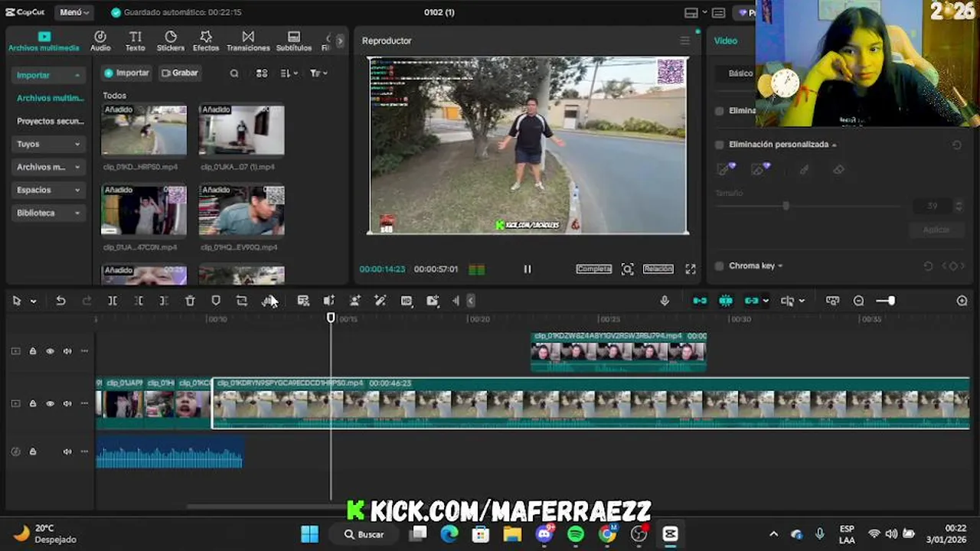
Task: Toggle the main track magnet snap icon
Action: [700, 301]
